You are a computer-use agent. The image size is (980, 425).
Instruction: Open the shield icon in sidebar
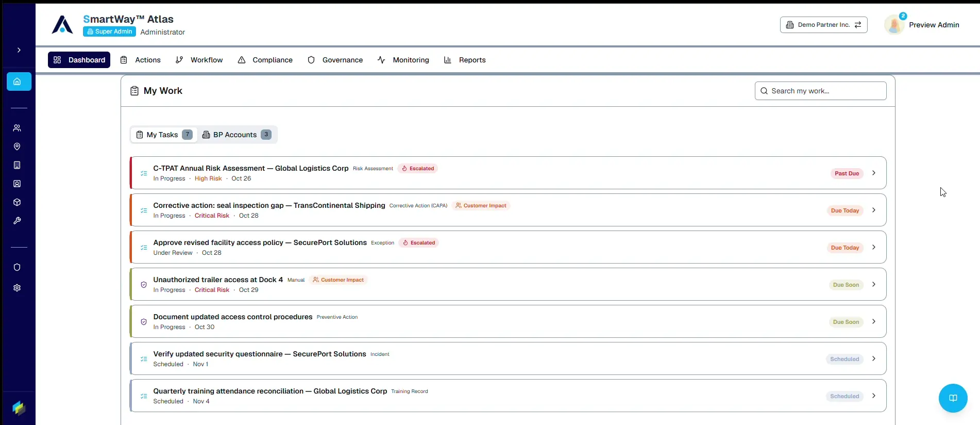[17, 267]
